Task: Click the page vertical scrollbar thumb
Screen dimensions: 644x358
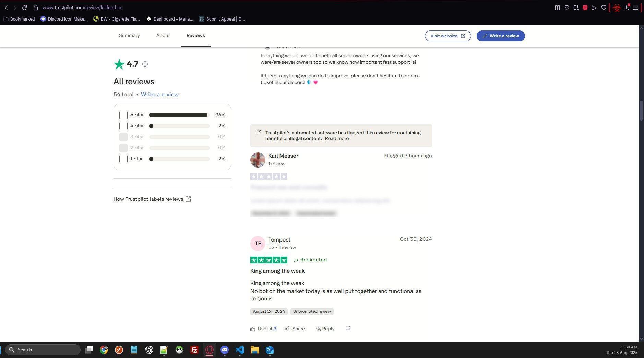Action: pos(641,111)
